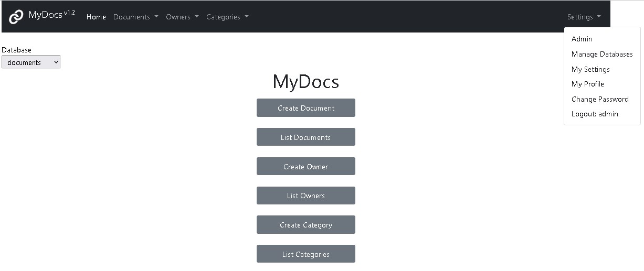Image resolution: width=644 pixels, height=271 pixels.
Task: Click the Create Owner button
Action: point(306,167)
